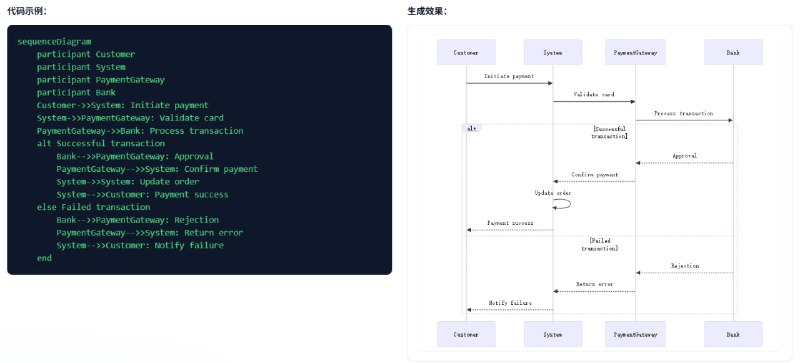Click diagram arrow label 'Initiate payment'
The height and width of the screenshot is (363, 800).
(509, 76)
